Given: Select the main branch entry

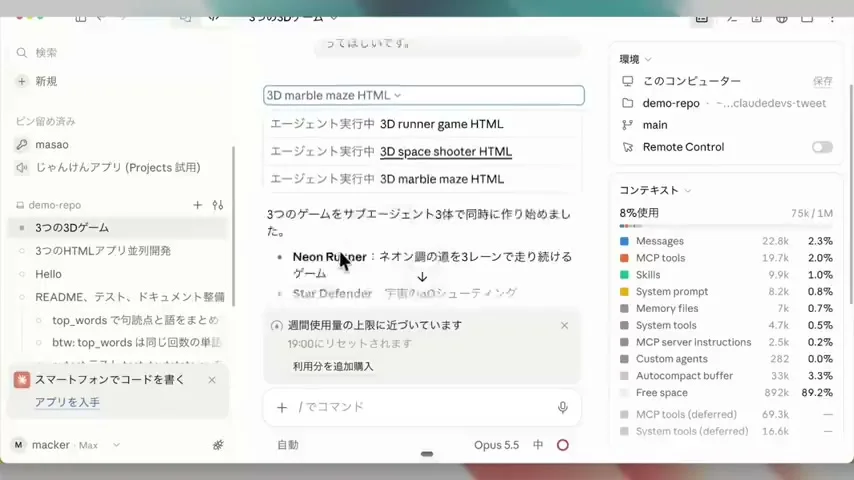Looking at the screenshot, I should pos(655,125).
